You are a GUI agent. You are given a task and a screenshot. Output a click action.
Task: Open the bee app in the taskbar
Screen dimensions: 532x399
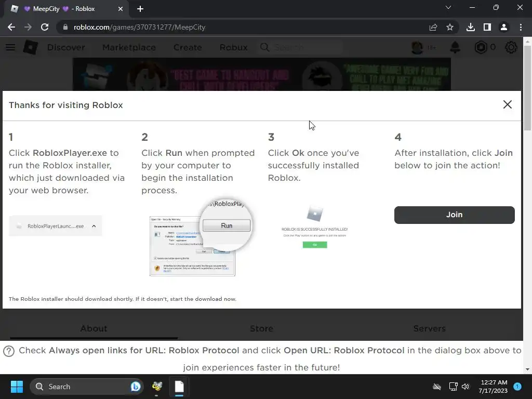click(157, 387)
